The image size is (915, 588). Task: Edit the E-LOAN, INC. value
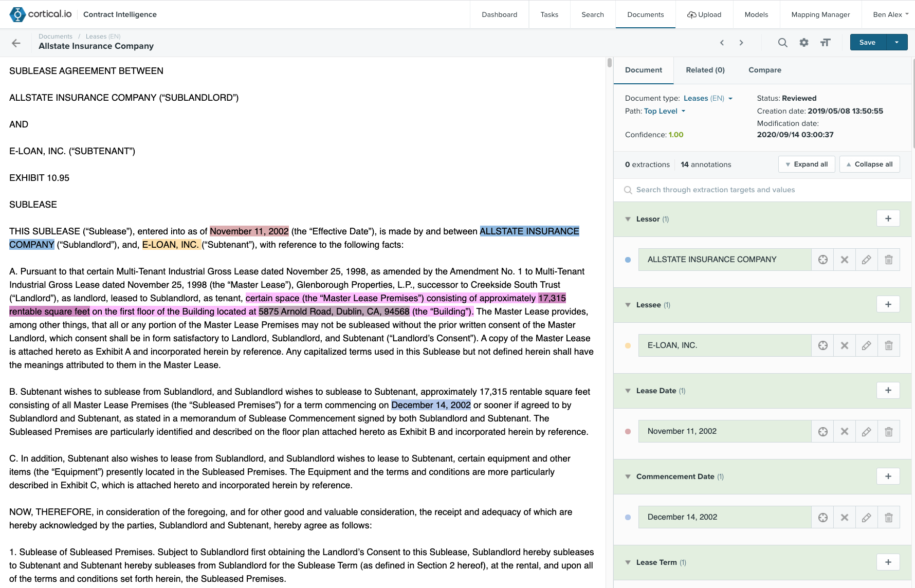click(867, 345)
